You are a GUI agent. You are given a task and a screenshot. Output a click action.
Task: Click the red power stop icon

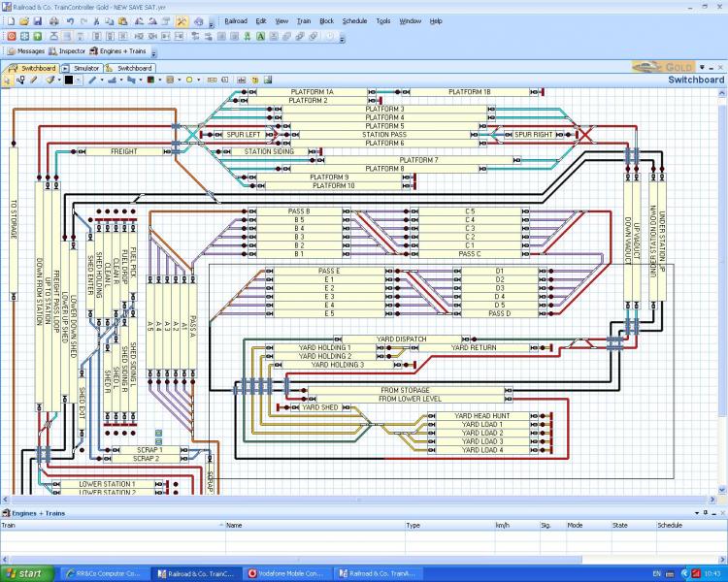(10, 36)
